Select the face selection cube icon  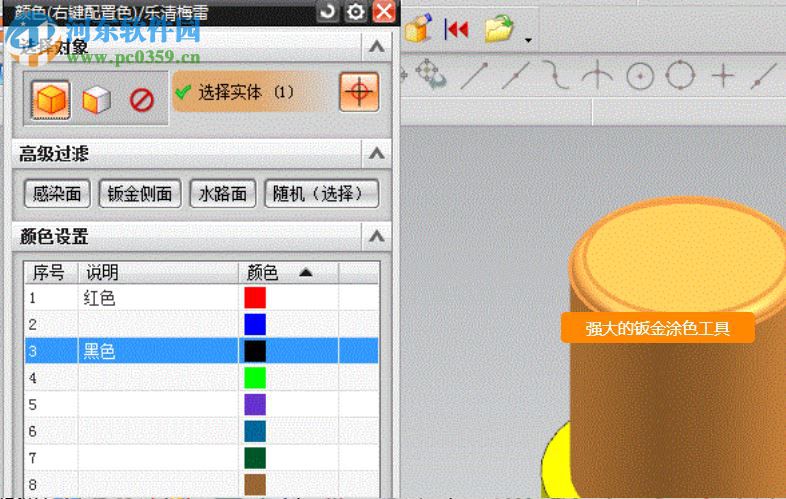coord(96,100)
